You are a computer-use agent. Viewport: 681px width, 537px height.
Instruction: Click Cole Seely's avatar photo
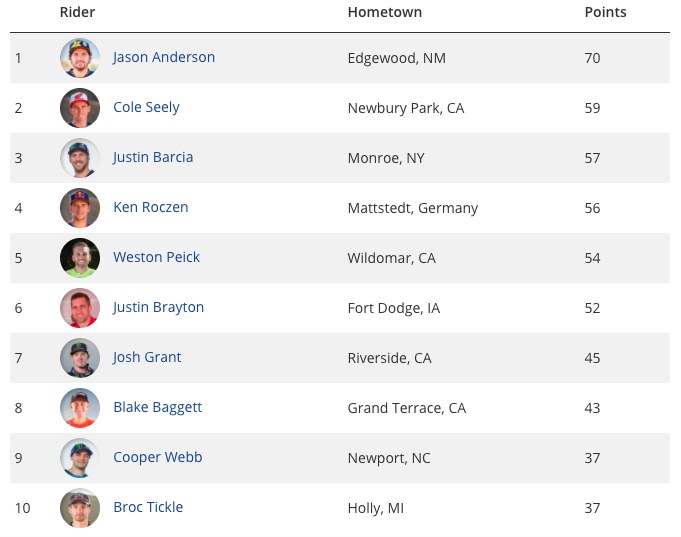80,108
